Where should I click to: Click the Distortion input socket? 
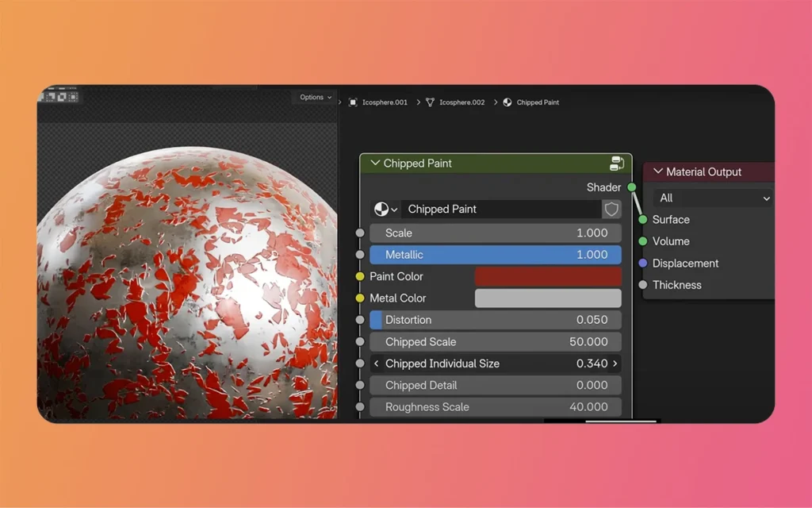click(x=360, y=320)
